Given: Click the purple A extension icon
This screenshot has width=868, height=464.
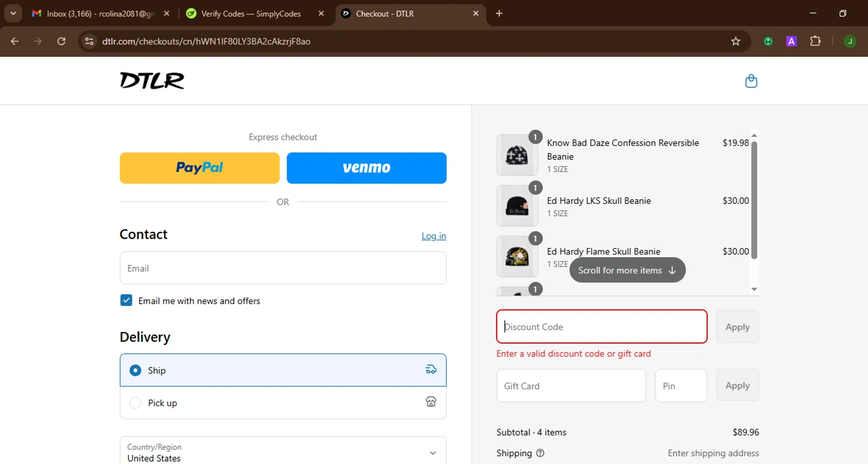Looking at the screenshot, I should pos(792,41).
